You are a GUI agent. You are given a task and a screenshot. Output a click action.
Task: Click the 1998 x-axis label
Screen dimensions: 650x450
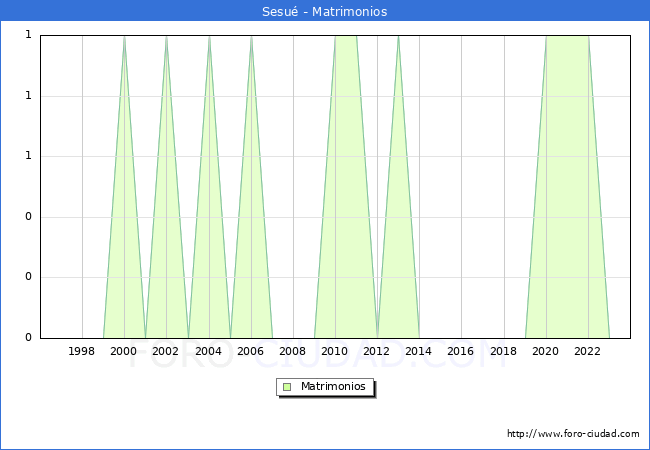click(x=82, y=351)
